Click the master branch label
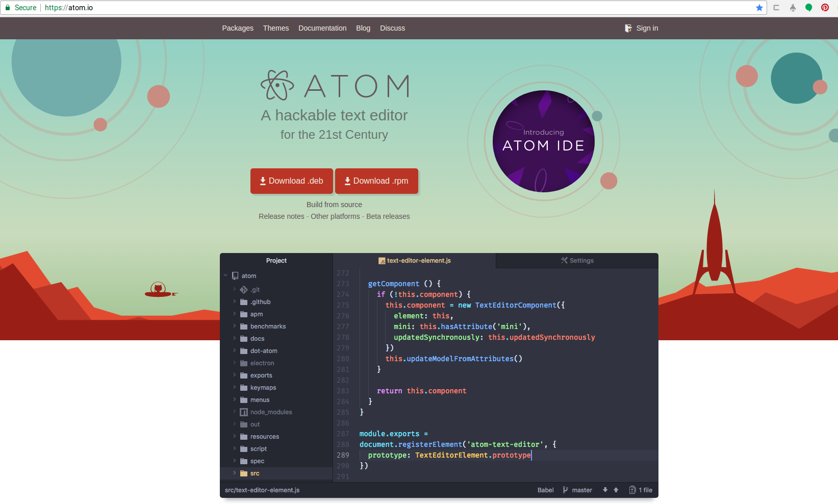Screen dimensions: 838x504 click(x=582, y=490)
